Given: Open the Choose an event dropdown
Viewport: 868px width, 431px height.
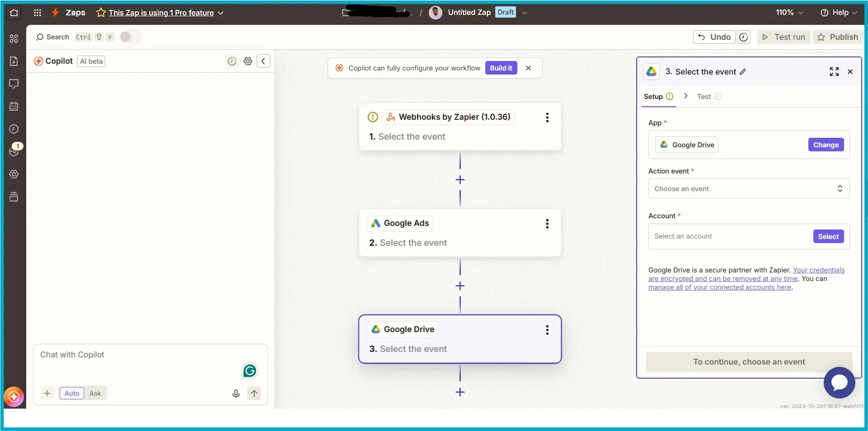Looking at the screenshot, I should coord(748,189).
